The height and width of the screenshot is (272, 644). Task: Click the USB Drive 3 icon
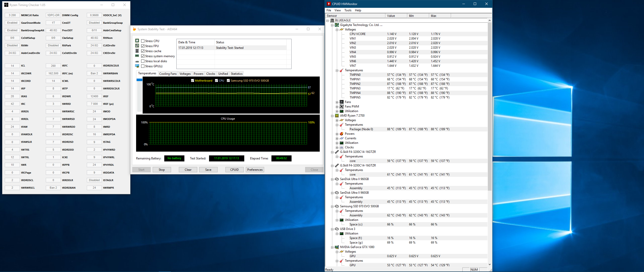coord(337,229)
